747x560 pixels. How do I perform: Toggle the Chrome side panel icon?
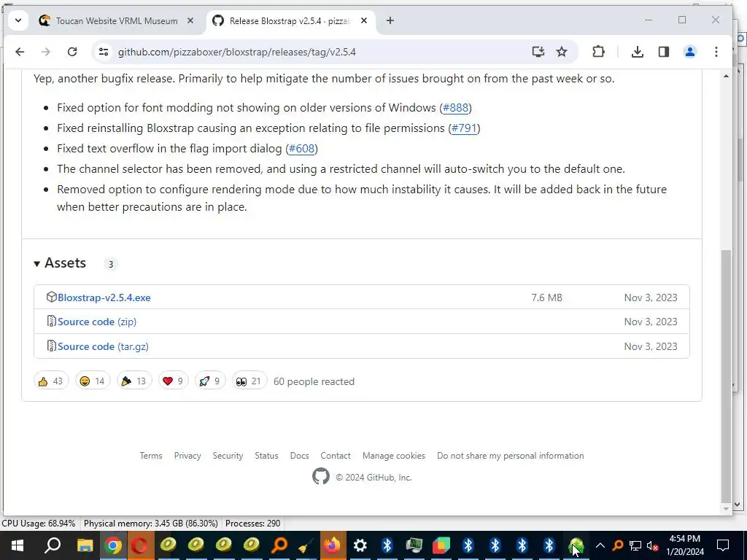pyautogui.click(x=664, y=52)
